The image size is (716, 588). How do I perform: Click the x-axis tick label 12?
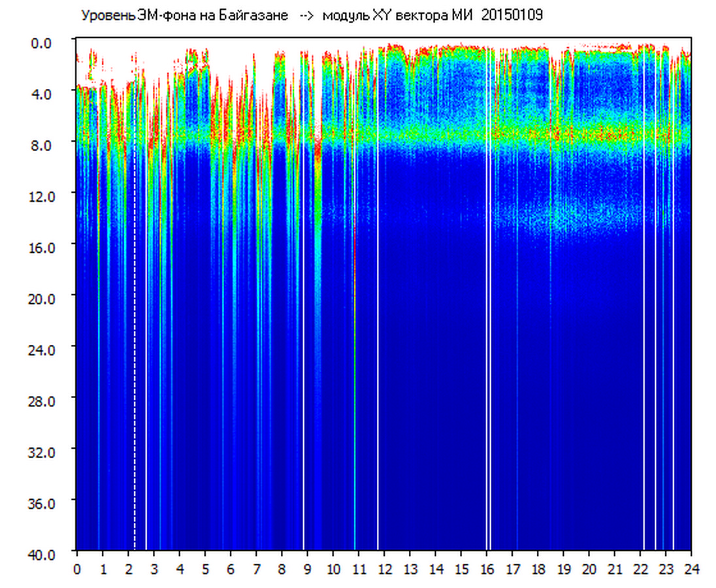[x=384, y=569]
